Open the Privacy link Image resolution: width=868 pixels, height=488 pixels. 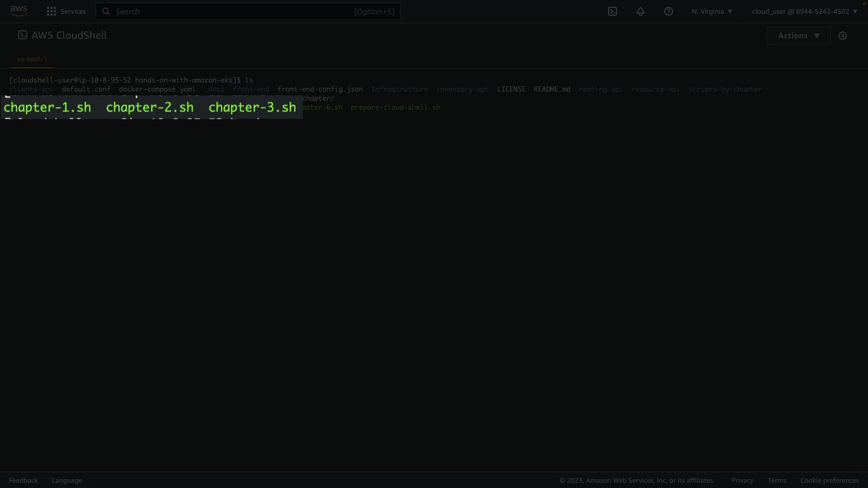[x=742, y=480]
